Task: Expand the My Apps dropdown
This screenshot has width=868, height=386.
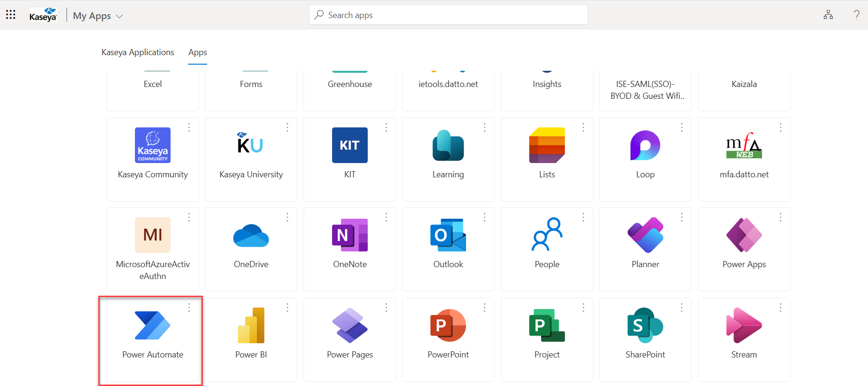Action: pyautogui.click(x=98, y=16)
